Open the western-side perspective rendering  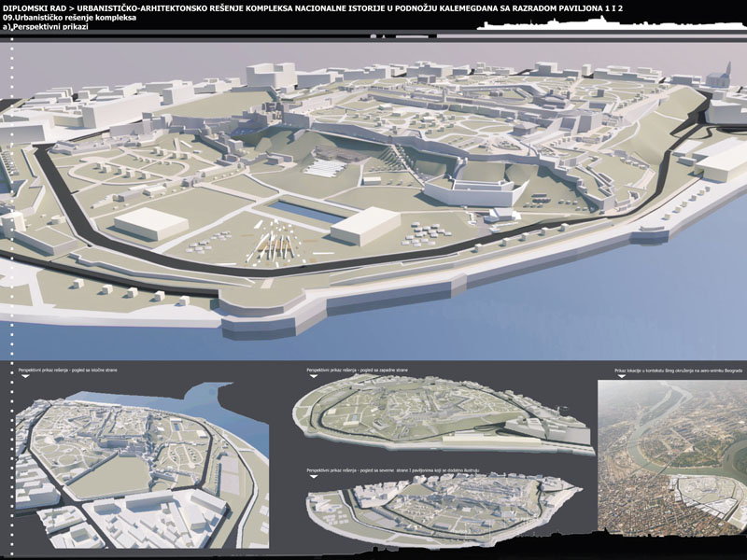[443, 413]
